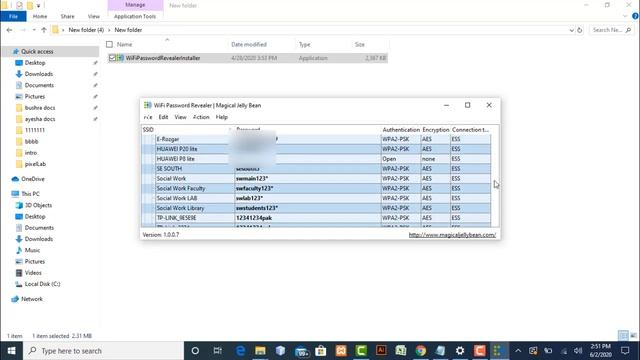Click the Cortana circle icon on taskbar

tap(195, 351)
